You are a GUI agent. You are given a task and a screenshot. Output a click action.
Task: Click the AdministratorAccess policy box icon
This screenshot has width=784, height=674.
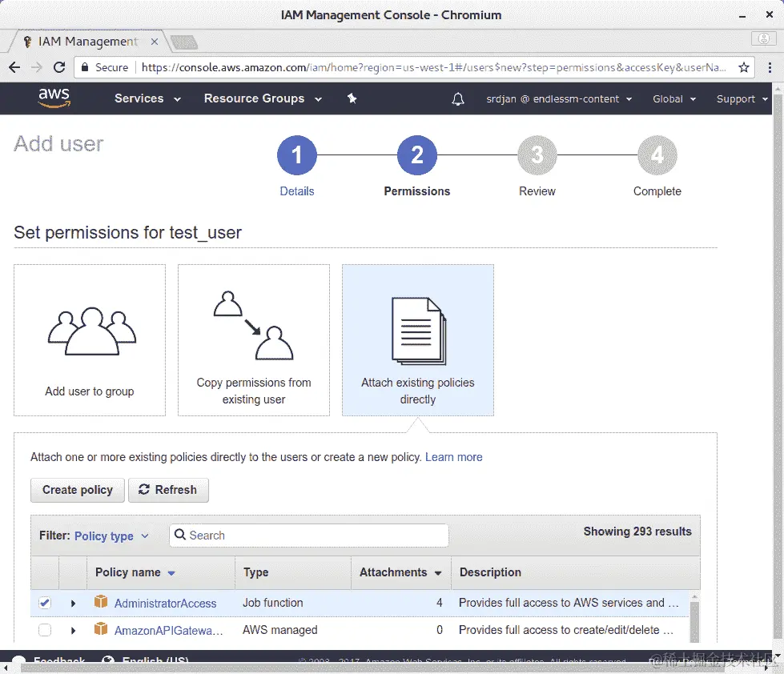coord(101,601)
